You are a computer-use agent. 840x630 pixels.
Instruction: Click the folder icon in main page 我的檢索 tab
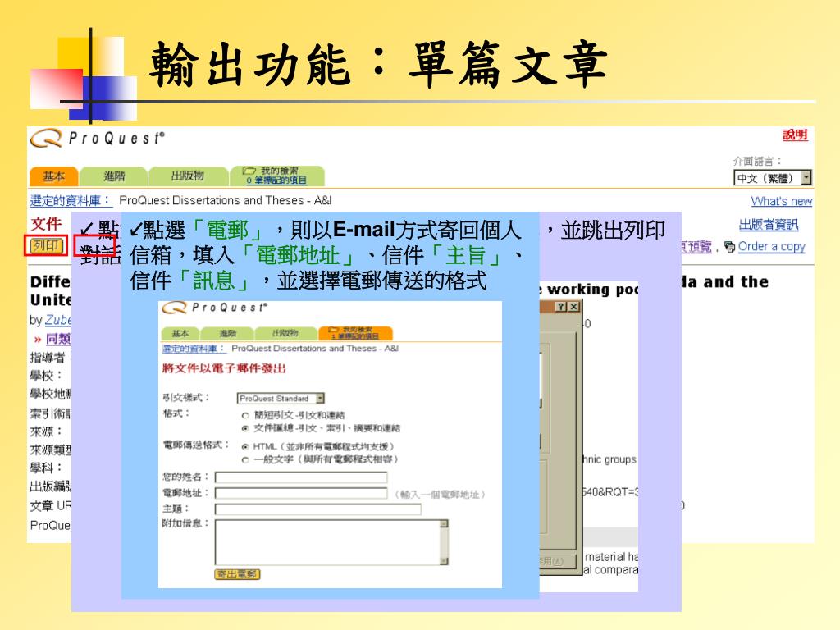tap(249, 171)
